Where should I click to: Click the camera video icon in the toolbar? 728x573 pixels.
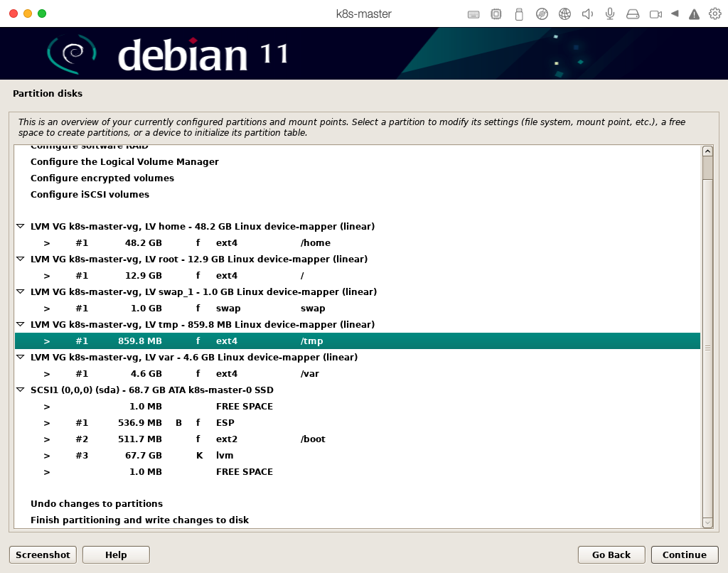click(x=655, y=14)
